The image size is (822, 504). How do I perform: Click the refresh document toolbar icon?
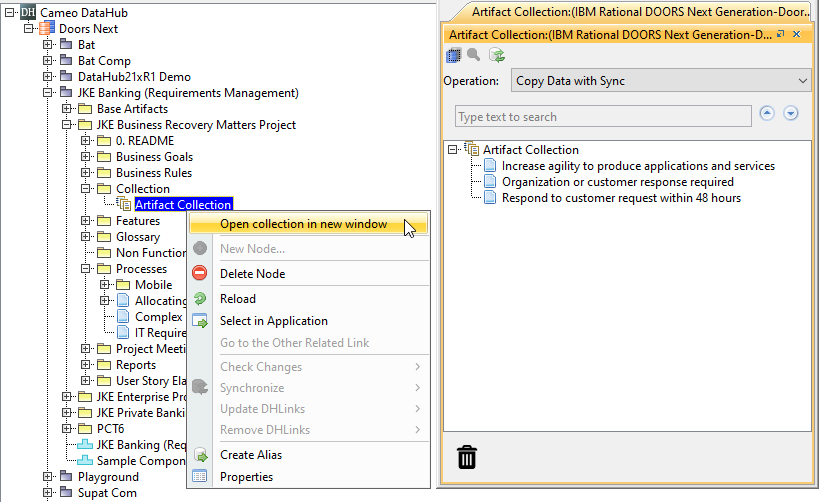point(496,55)
